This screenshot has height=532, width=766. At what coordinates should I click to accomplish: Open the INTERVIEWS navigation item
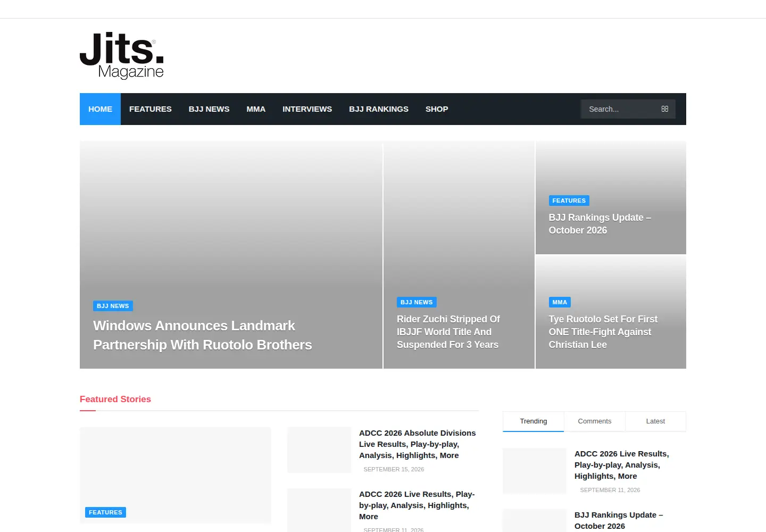tap(307, 109)
